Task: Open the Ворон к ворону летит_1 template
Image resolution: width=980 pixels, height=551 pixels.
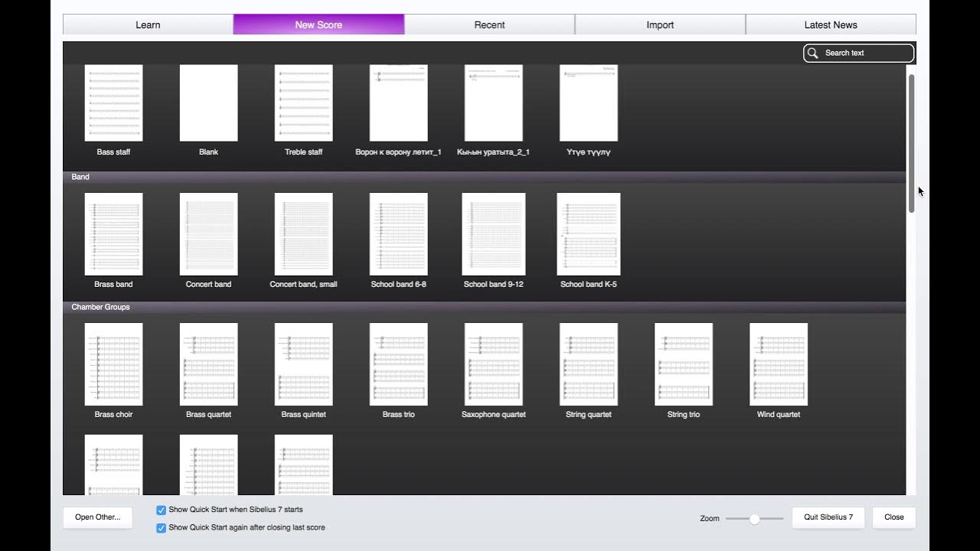Action: (398, 103)
